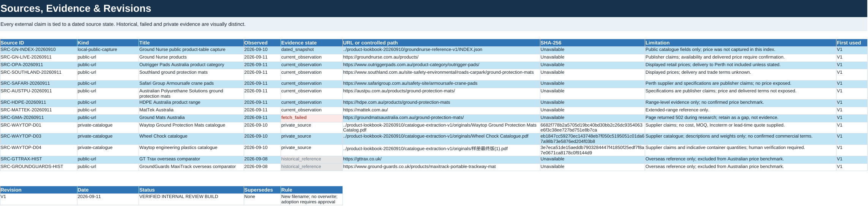Select cell SRC-GN-INDEX-20260910

(x=38, y=50)
